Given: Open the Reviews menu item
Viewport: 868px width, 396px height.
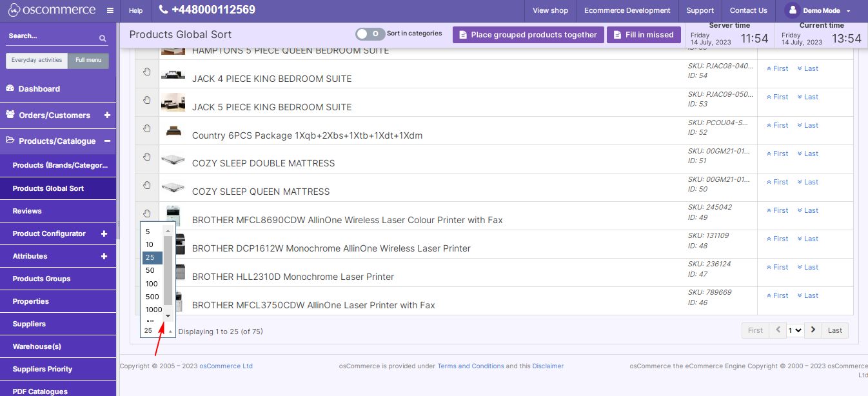Looking at the screenshot, I should [58, 211].
